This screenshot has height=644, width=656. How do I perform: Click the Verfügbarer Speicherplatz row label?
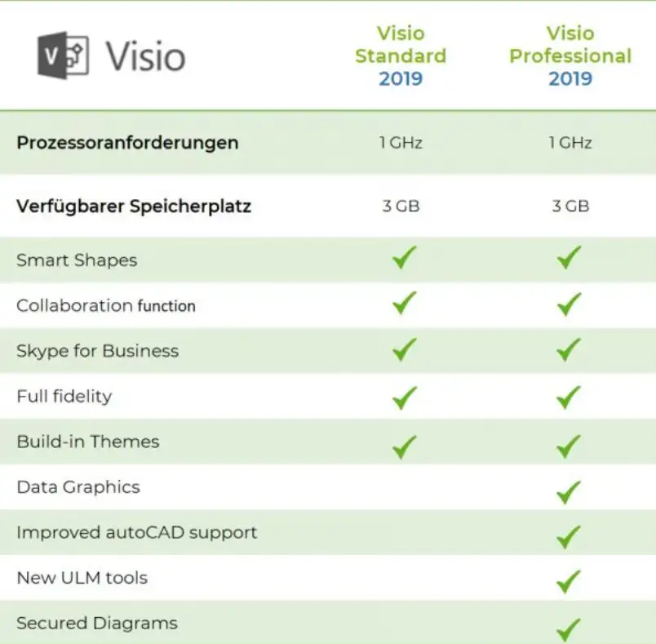[x=133, y=206]
